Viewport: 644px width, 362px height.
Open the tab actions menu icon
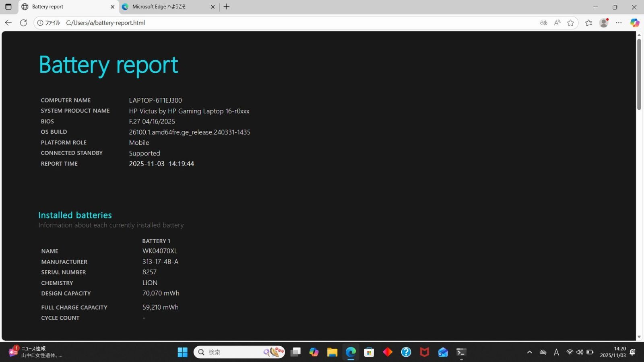[8, 7]
